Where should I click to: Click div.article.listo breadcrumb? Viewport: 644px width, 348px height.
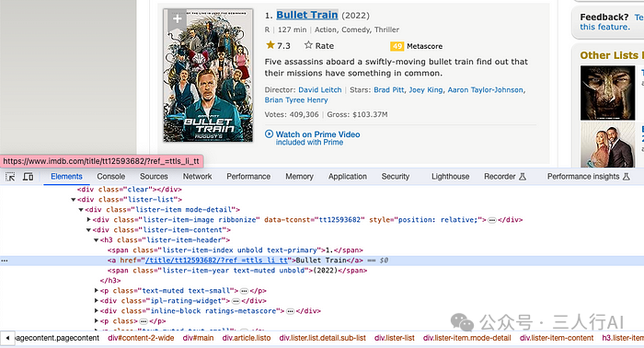pyautogui.click(x=247, y=338)
